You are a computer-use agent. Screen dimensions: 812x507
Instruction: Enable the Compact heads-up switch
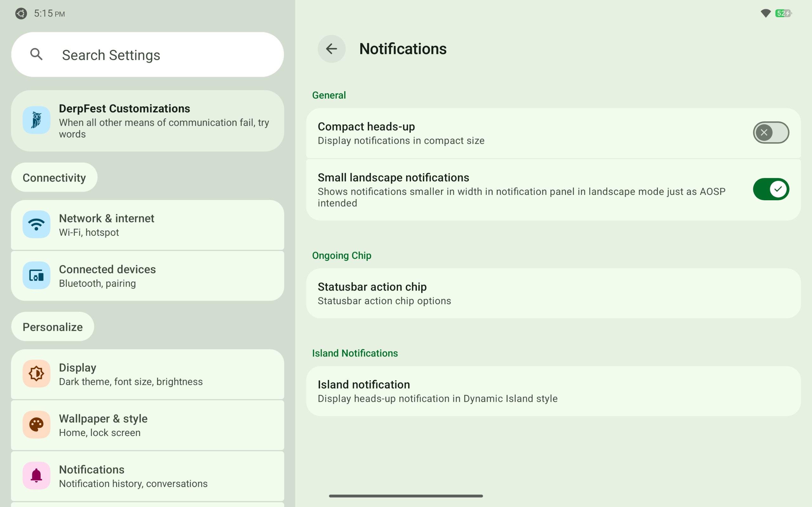(x=770, y=132)
